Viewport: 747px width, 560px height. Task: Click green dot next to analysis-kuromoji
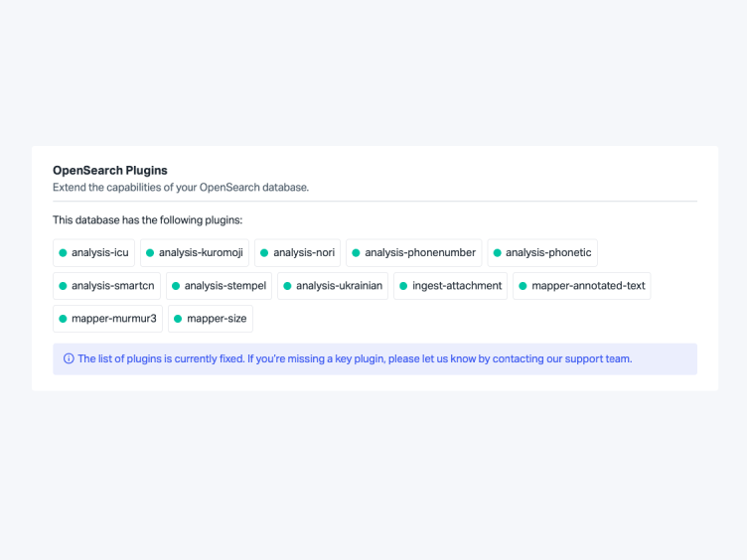[x=150, y=253]
